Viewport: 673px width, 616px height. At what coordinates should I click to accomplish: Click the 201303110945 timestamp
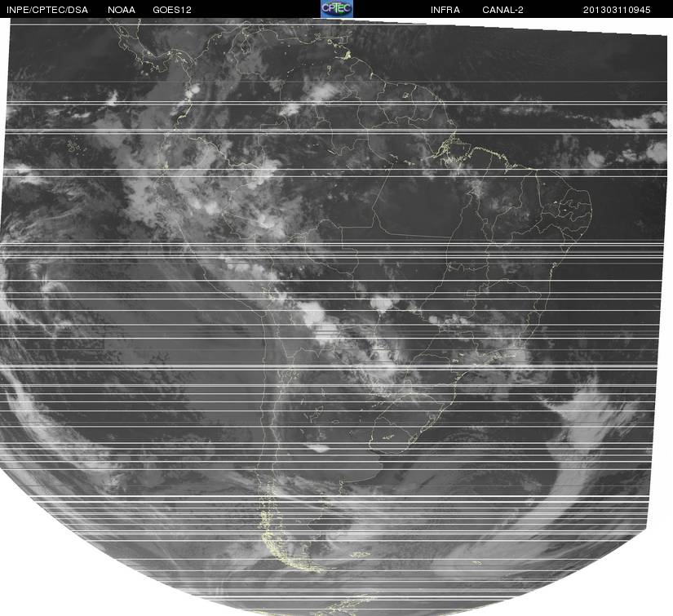point(617,10)
